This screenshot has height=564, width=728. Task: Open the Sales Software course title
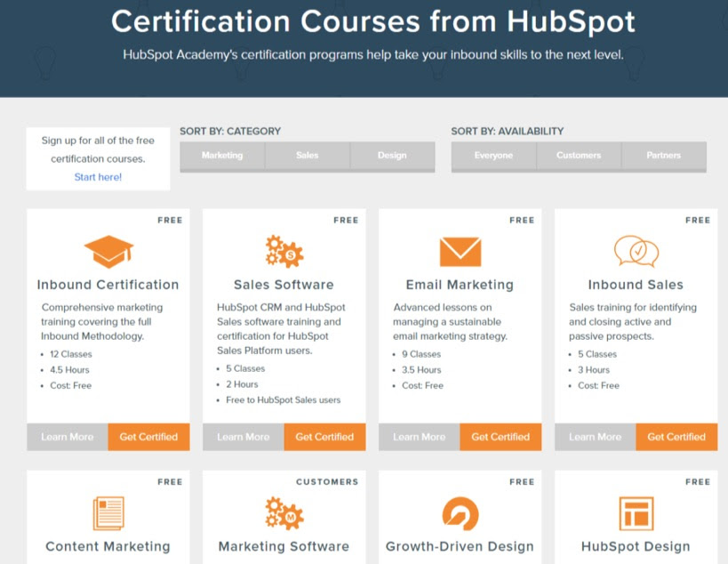pyautogui.click(x=284, y=285)
